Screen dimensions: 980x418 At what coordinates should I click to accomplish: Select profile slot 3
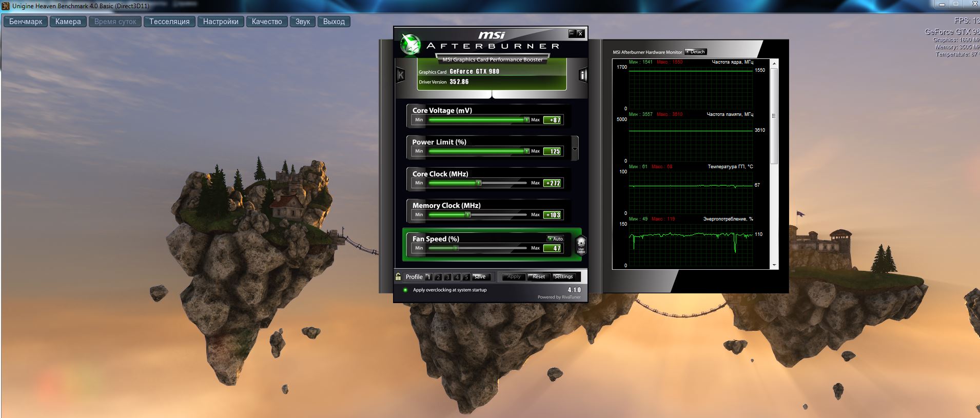[x=447, y=277]
